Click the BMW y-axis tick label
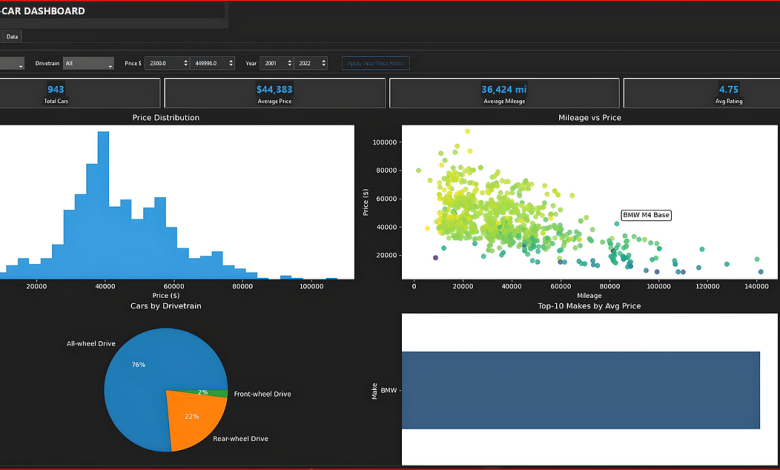 (x=389, y=390)
